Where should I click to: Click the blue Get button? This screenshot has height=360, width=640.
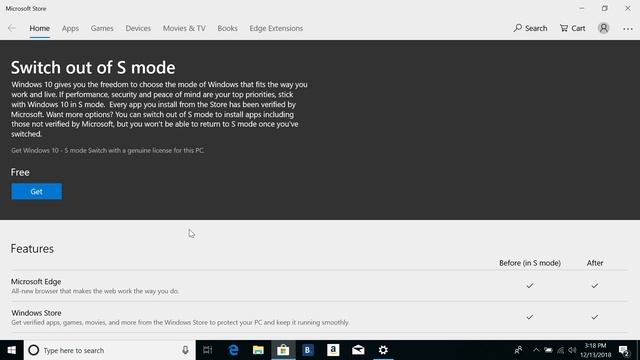[x=36, y=191]
